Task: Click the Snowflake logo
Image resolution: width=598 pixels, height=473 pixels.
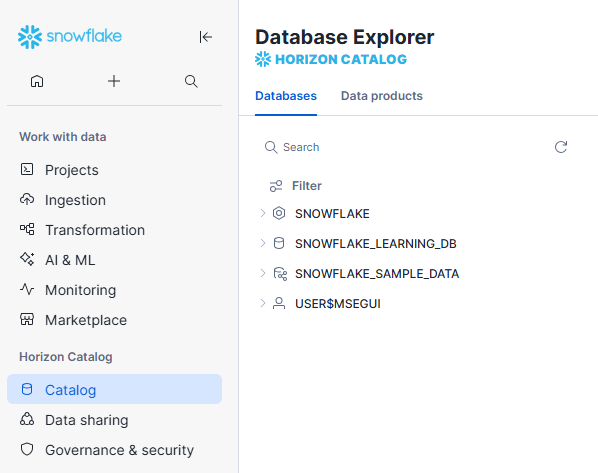Action: point(70,37)
